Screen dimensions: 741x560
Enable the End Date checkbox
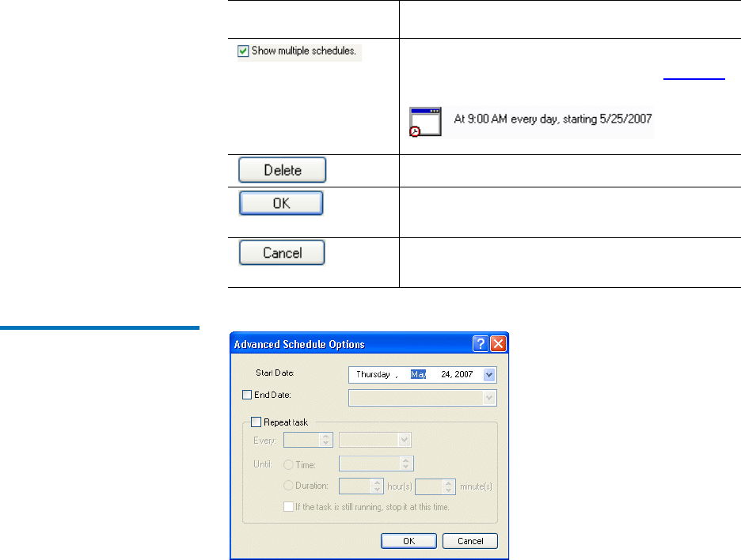point(247,395)
